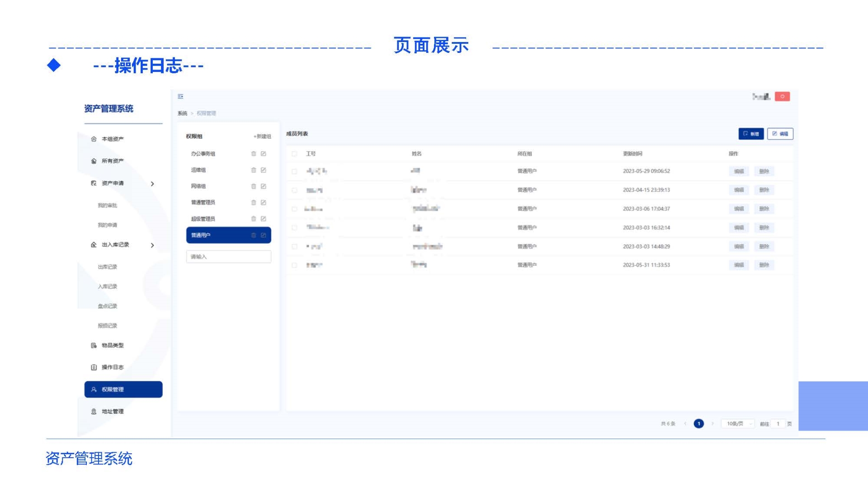Check the row dated 2023-05-31 11:33:53
The width and height of the screenshot is (868, 488).
(x=294, y=265)
